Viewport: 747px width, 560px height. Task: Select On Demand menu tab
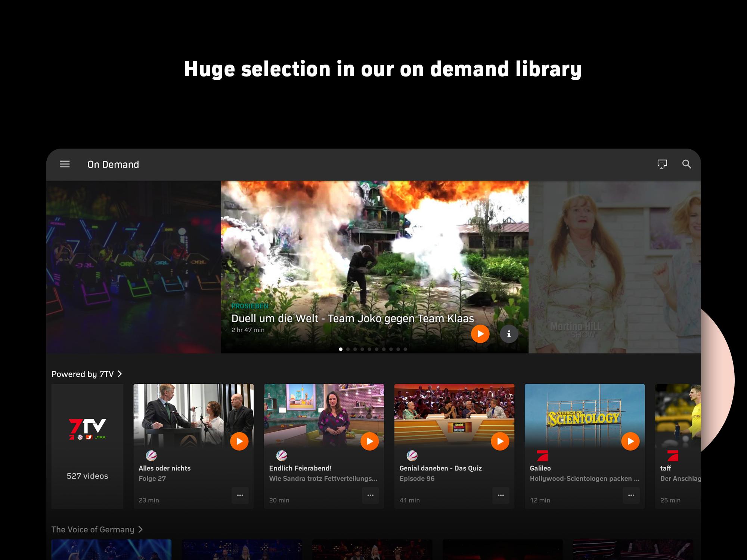point(113,164)
